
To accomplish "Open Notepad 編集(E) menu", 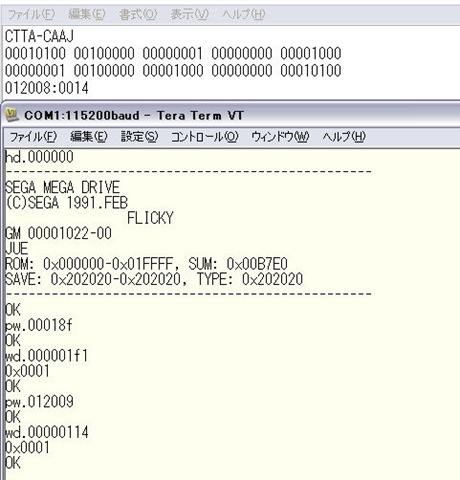I will pos(87,14).
